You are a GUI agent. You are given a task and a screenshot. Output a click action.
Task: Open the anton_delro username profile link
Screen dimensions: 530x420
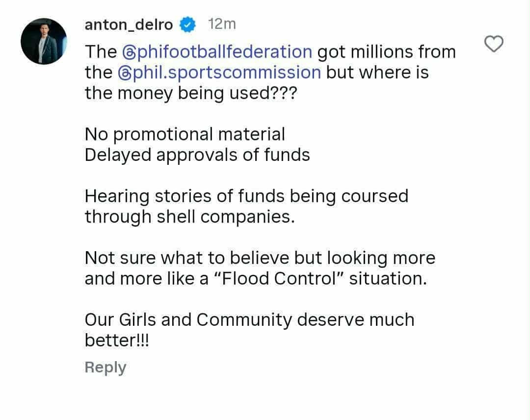(129, 24)
